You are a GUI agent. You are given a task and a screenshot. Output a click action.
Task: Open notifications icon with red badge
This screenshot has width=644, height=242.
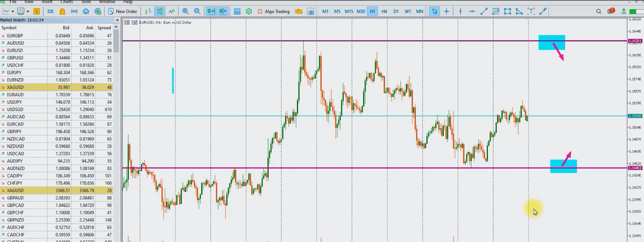point(611,11)
